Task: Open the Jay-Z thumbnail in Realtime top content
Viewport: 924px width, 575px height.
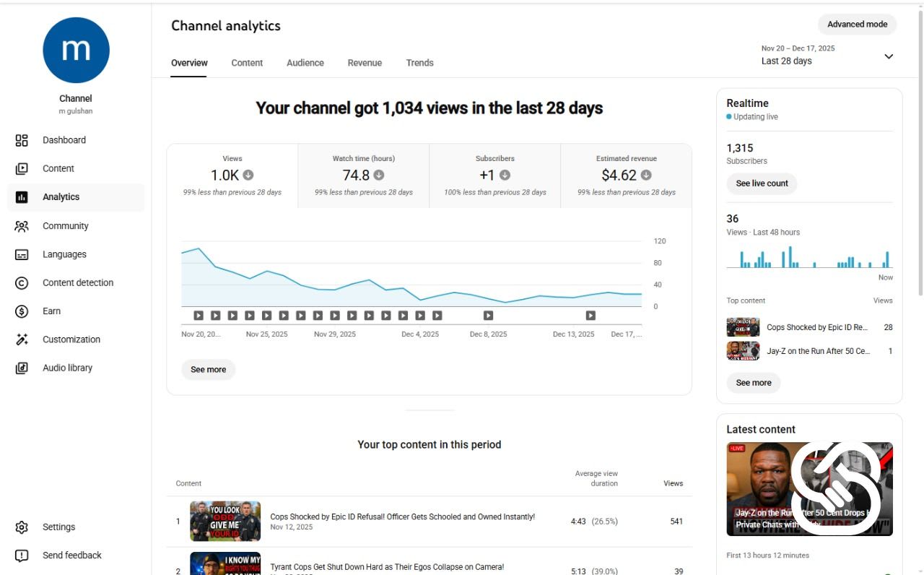Action: click(743, 351)
